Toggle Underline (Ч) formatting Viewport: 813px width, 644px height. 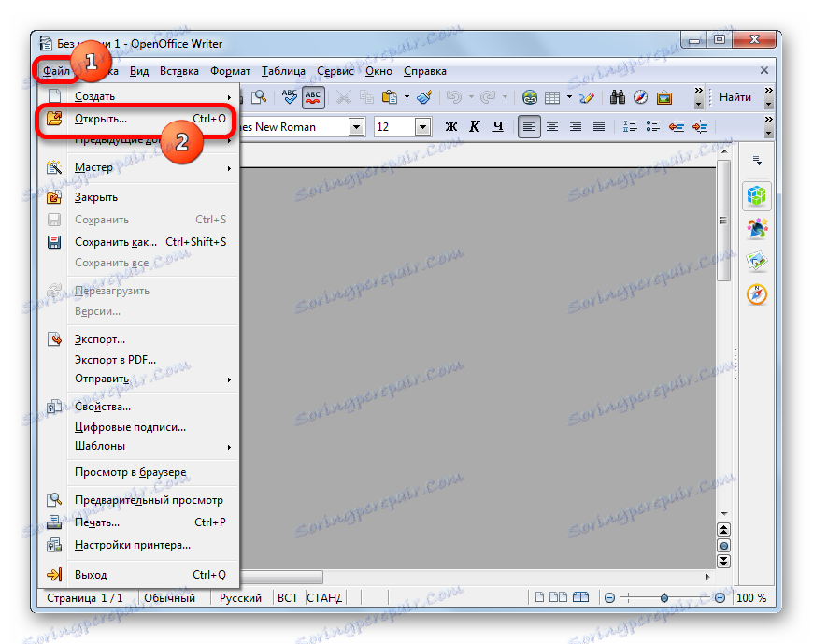point(498,126)
